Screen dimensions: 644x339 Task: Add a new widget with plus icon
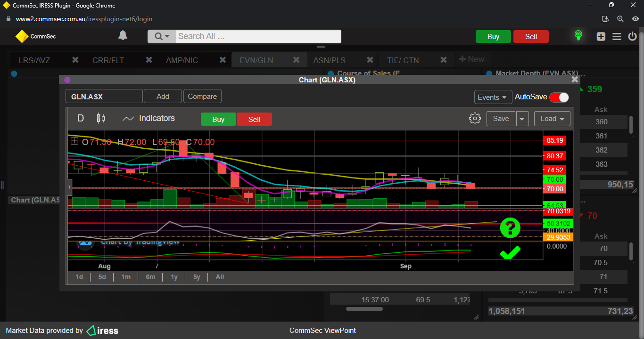[601, 36]
